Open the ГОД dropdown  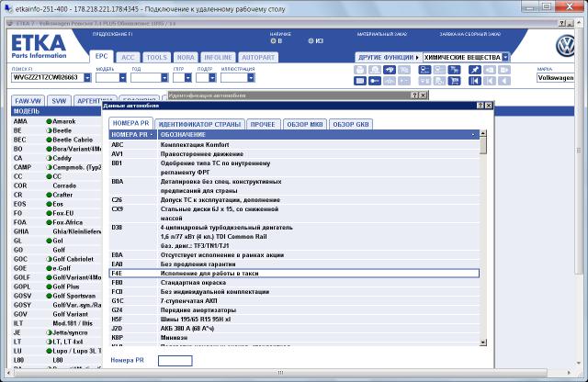point(164,78)
